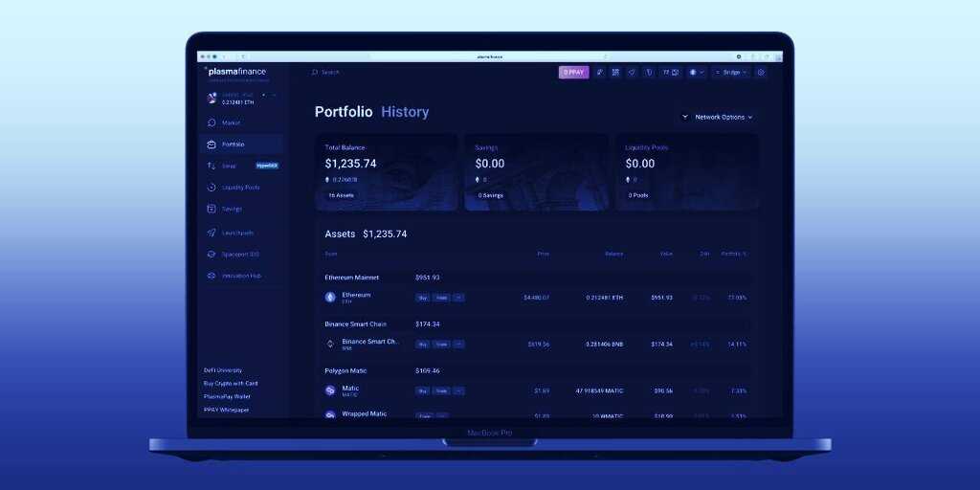Click the gas price indicator in top bar

tap(671, 73)
